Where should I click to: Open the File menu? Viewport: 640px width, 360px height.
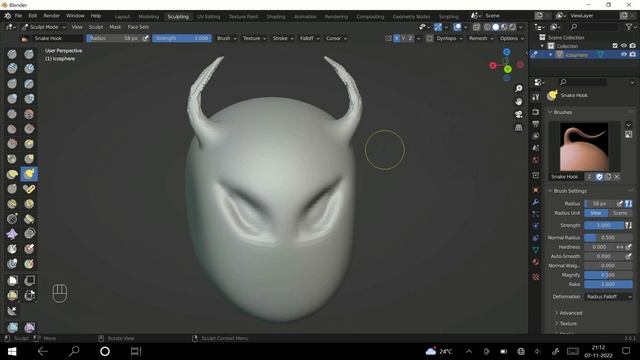pyautogui.click(x=18, y=16)
